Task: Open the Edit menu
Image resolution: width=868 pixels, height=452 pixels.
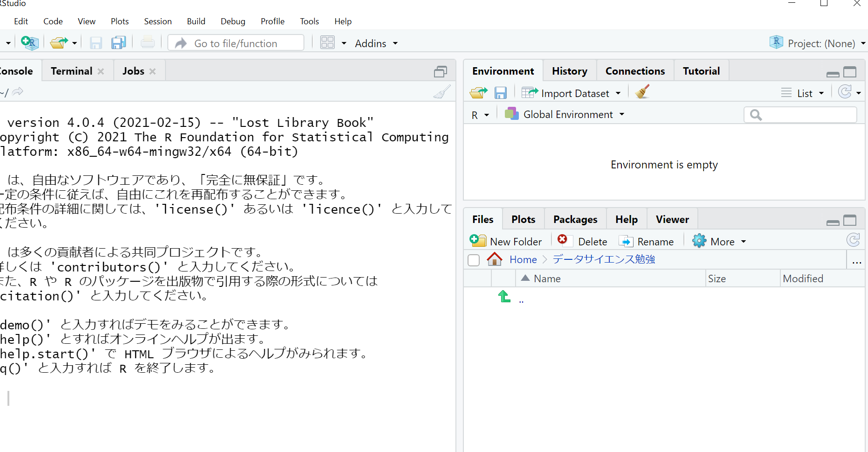Action: pyautogui.click(x=21, y=21)
